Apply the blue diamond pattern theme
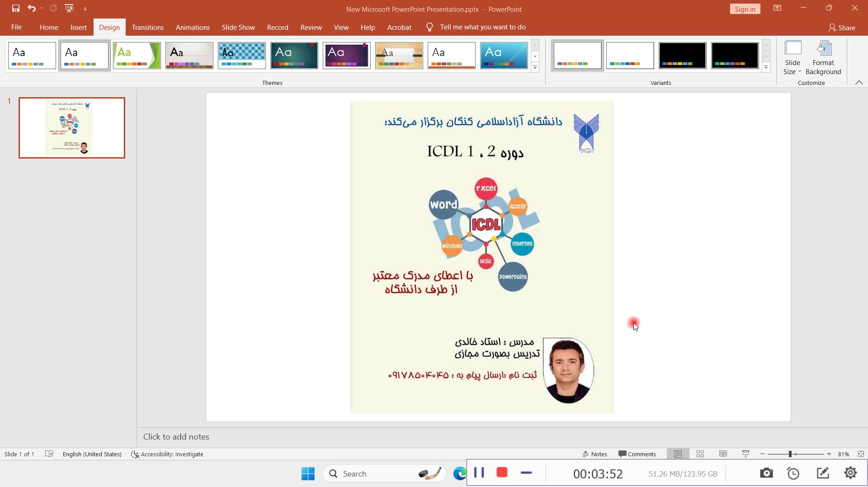868x487 pixels. click(x=242, y=56)
